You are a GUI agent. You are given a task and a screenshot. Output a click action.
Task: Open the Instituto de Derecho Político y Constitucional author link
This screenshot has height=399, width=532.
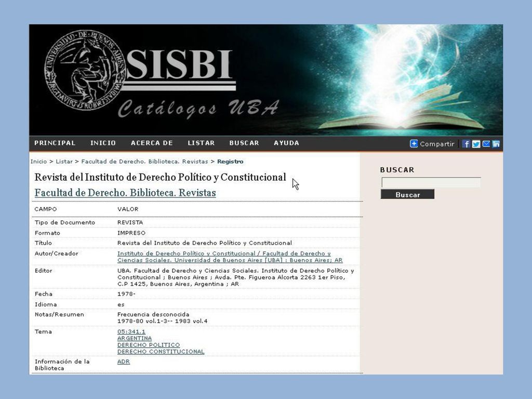click(x=230, y=257)
